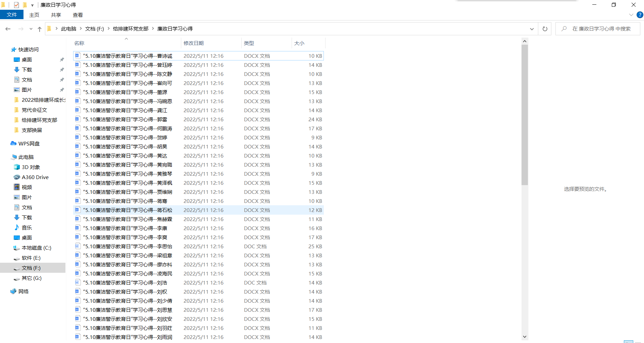
Task: Open the Quick Access Toolbar customize dropdown
Action: click(x=32, y=5)
